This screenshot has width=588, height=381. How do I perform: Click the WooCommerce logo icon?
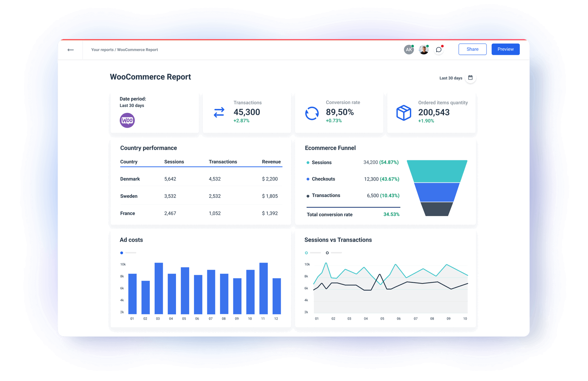point(127,120)
